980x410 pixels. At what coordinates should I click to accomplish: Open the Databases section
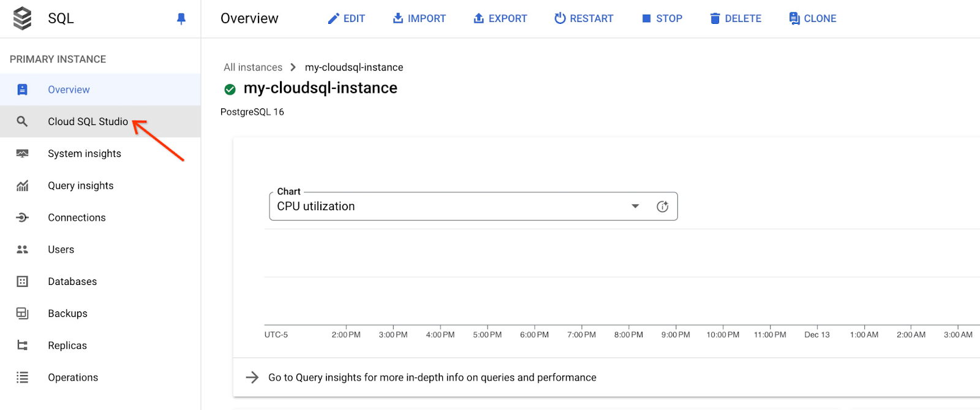click(72, 281)
